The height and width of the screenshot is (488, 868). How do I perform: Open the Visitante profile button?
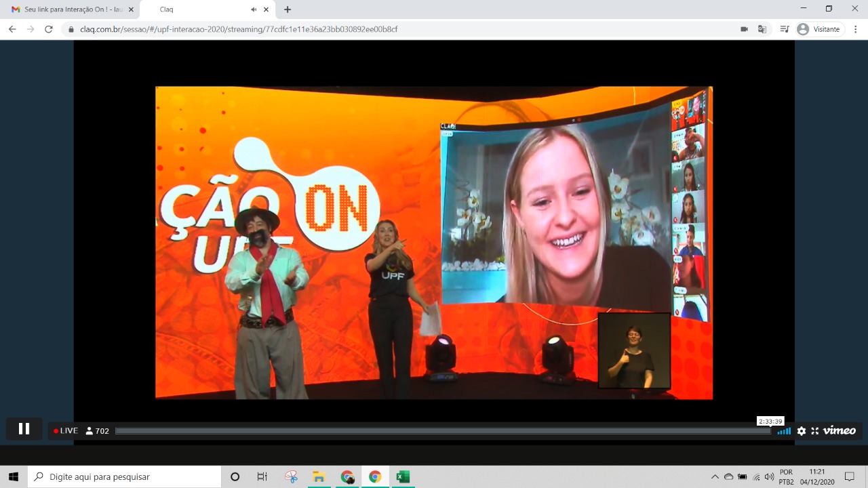[x=820, y=29]
